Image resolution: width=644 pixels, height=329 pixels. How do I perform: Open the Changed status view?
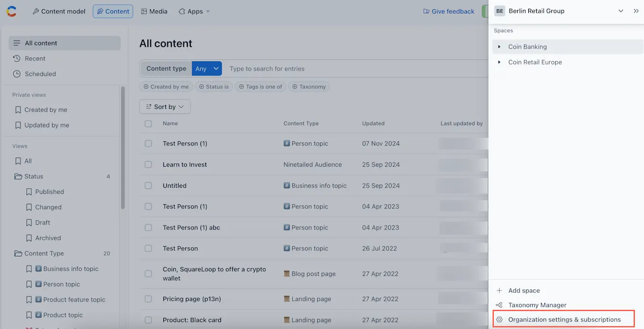48,207
